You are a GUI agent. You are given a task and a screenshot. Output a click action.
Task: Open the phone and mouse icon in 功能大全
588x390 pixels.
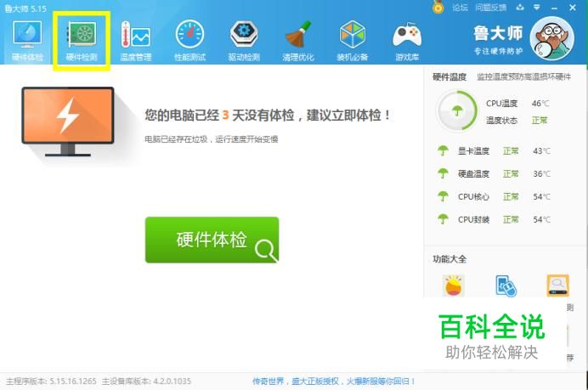click(x=506, y=285)
